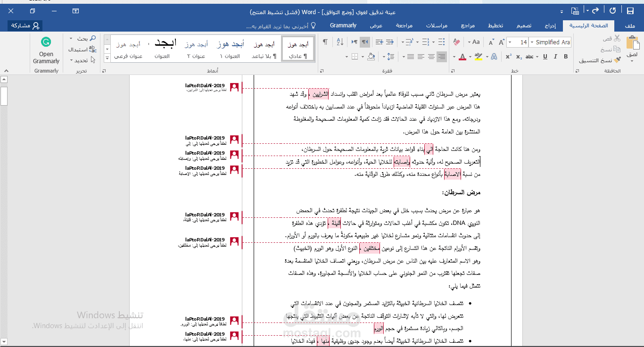This screenshot has width=644, height=347.
Task: Toggle Superscript formatting
Action: (x=509, y=57)
